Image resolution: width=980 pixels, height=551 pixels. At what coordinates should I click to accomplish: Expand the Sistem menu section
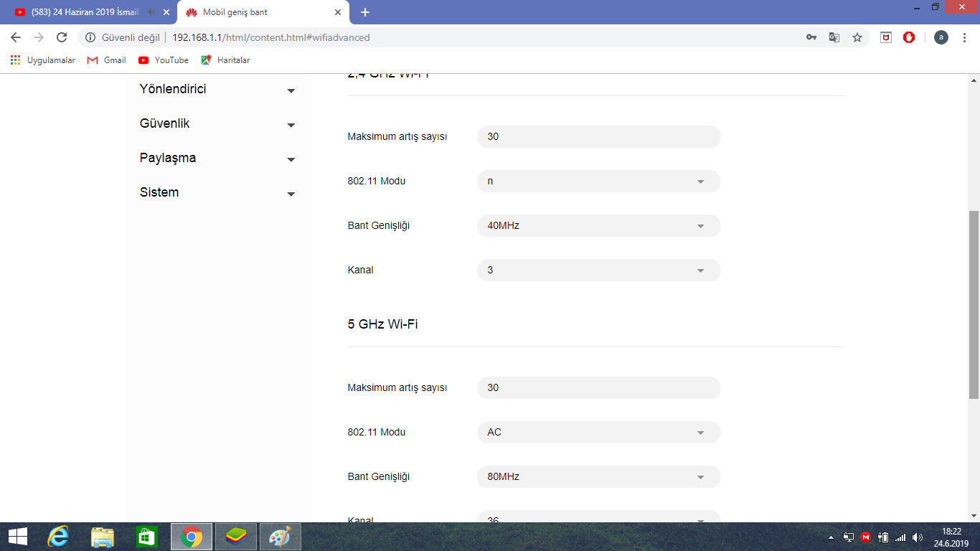(x=217, y=193)
